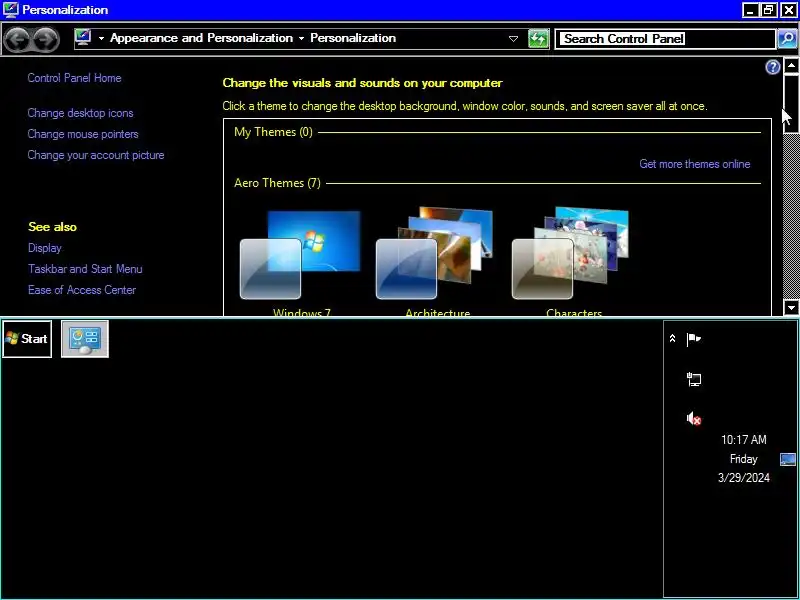This screenshot has width=800, height=600.
Task: Click the Personalization window title icon
Action: tap(10, 9)
